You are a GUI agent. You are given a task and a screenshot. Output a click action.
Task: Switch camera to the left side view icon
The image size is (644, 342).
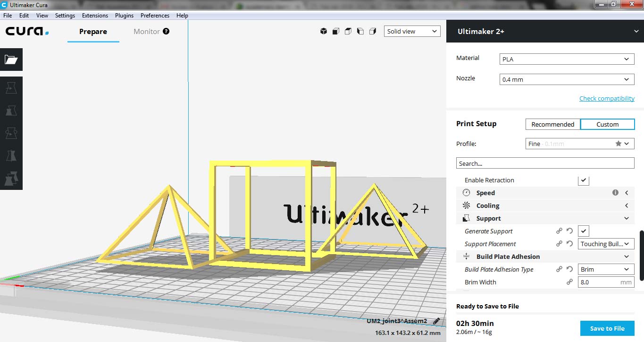(360, 31)
